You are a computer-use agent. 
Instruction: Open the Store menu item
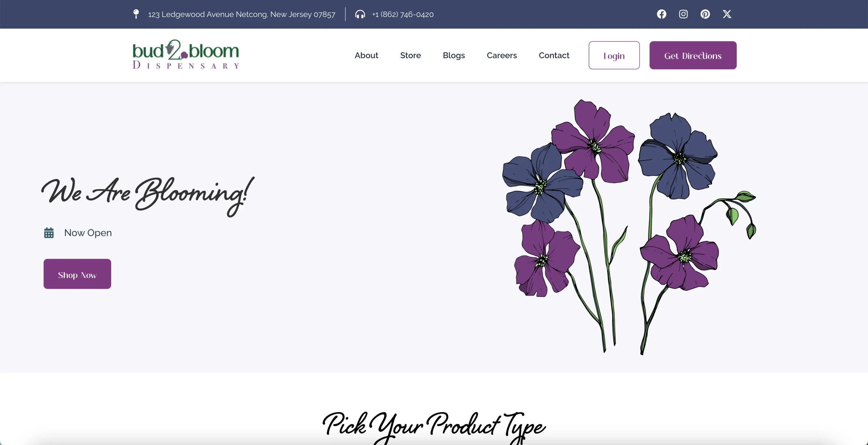pos(410,55)
